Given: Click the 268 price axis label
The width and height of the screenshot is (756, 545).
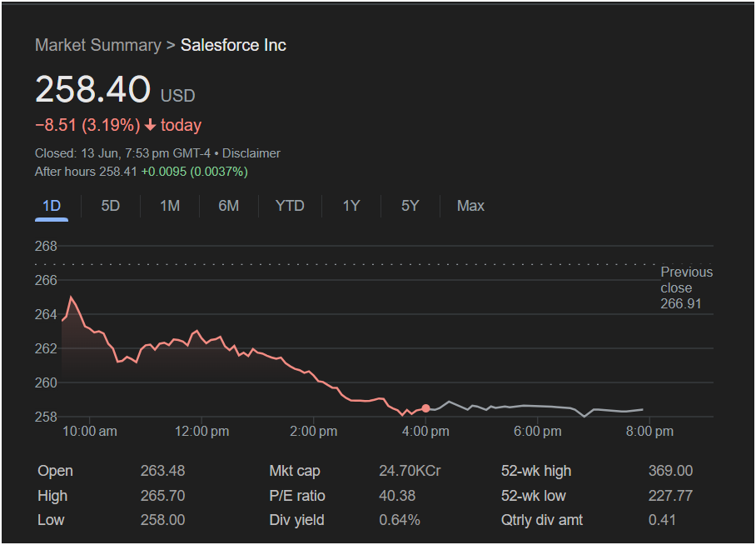Looking at the screenshot, I should click(x=46, y=246).
